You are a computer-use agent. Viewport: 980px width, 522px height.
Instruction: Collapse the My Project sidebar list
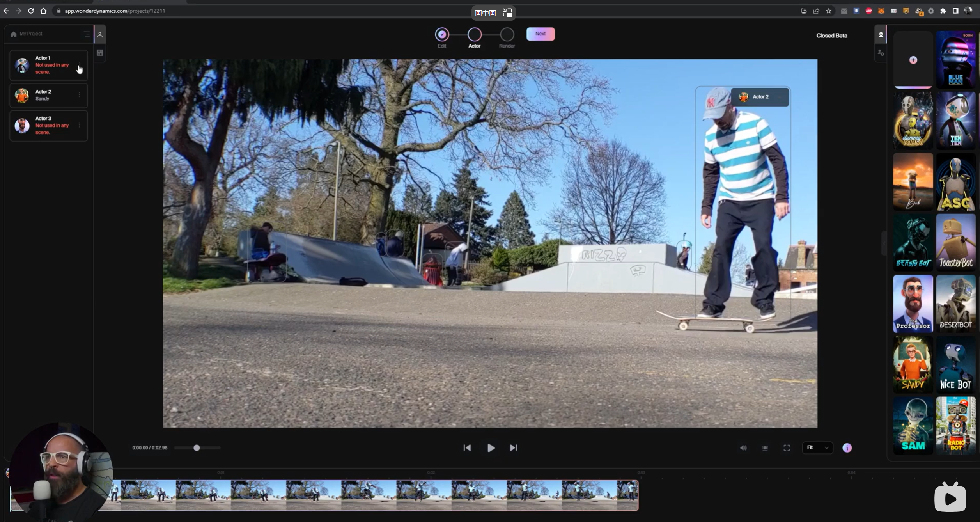pyautogui.click(x=87, y=34)
